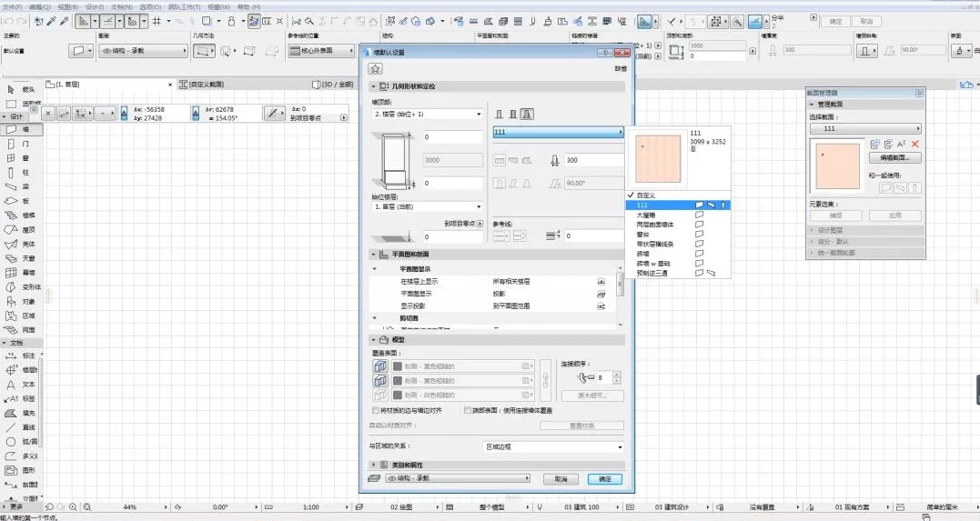Select the Shell tool in toolbox
Image resolution: width=980 pixels, height=521 pixels.
tap(21, 245)
